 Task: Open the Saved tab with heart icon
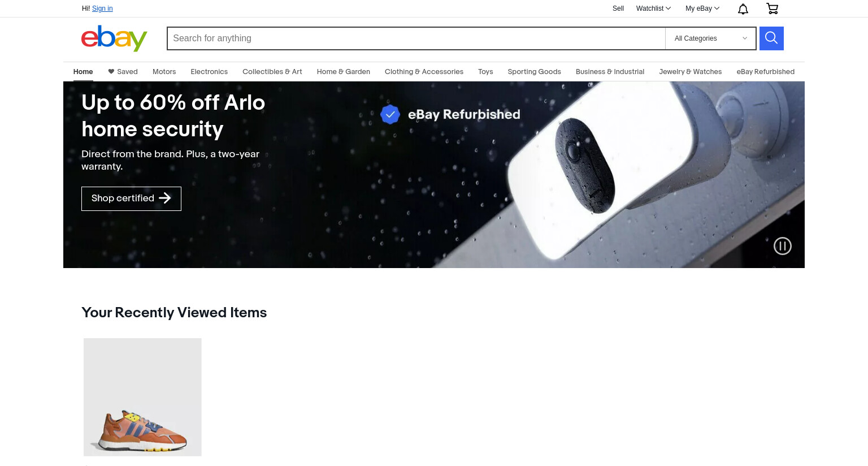pos(123,72)
